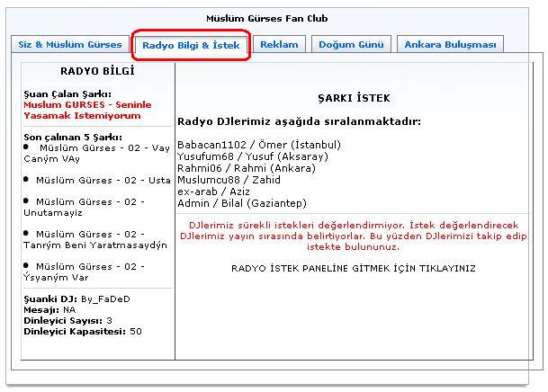Click the Şuanki DJ By_FaDeD line
The width and height of the screenshot is (548, 392).
(76, 299)
